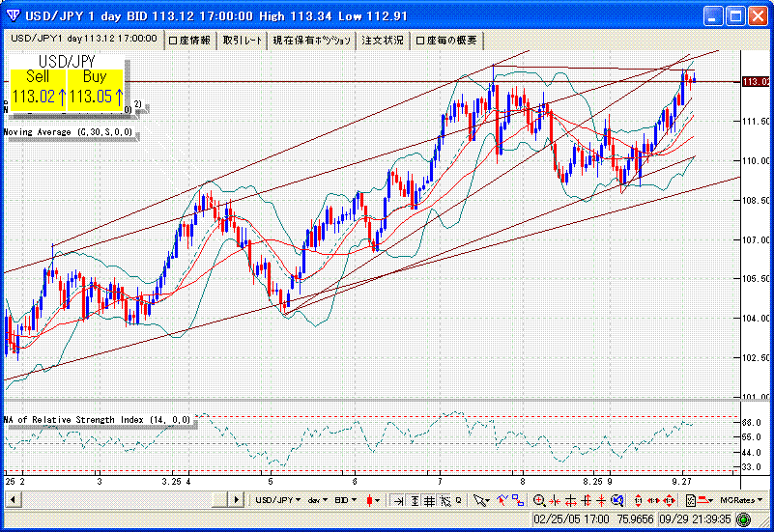Open the BID price type dropdown
This screenshot has height=532, width=774.
coord(346,500)
